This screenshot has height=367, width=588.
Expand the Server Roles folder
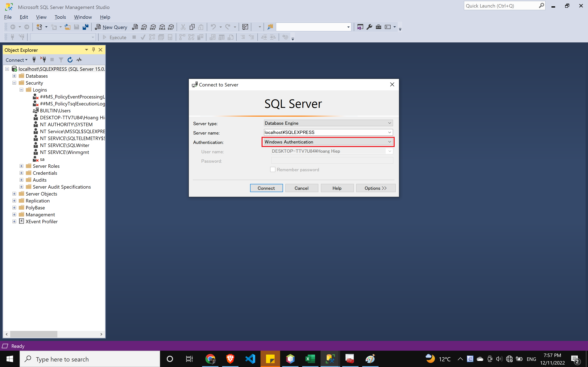(21, 166)
